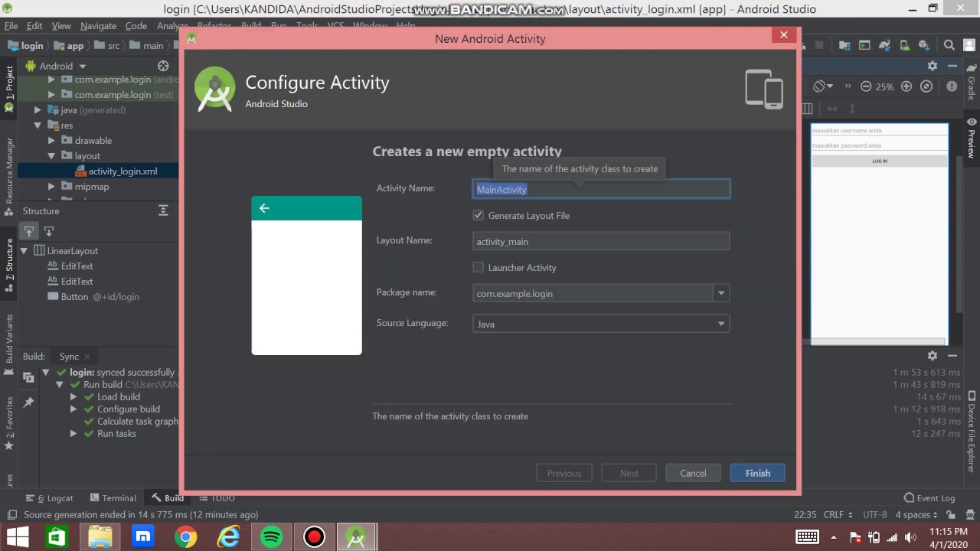
Task: Expand java (generated) folder
Action: coord(38,110)
